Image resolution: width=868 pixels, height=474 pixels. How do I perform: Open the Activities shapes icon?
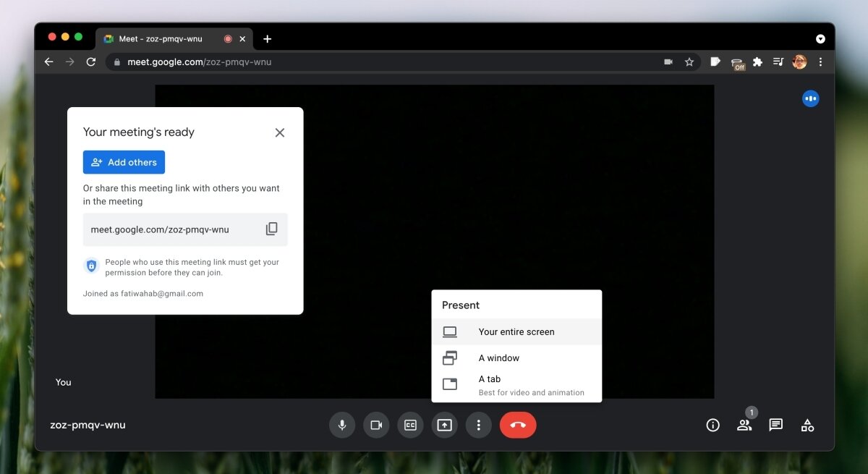coord(807,425)
